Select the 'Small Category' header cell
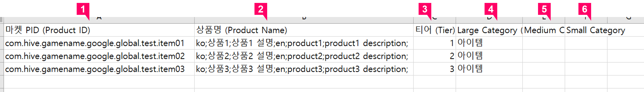 click(586, 30)
